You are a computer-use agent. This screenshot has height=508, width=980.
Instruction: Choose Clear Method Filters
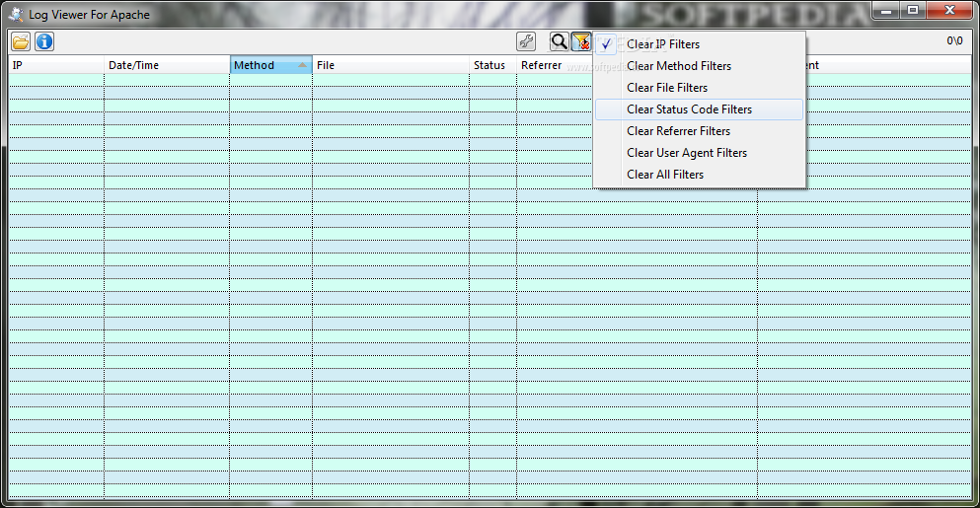pos(699,66)
